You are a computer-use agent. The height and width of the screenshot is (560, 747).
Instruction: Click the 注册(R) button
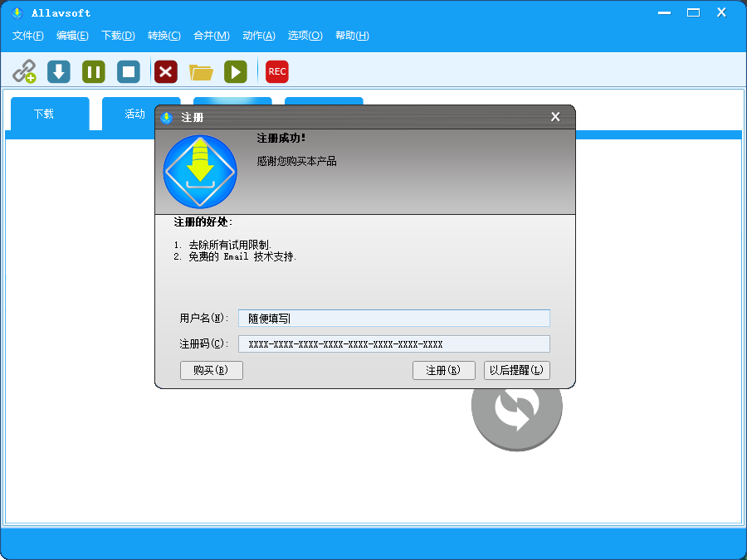tap(443, 371)
